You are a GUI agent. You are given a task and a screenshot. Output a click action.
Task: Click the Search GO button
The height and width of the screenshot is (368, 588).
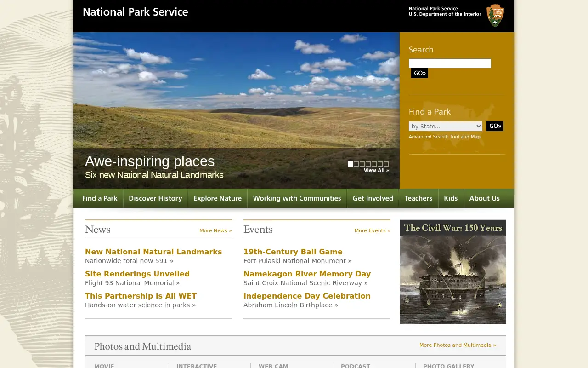(419, 73)
